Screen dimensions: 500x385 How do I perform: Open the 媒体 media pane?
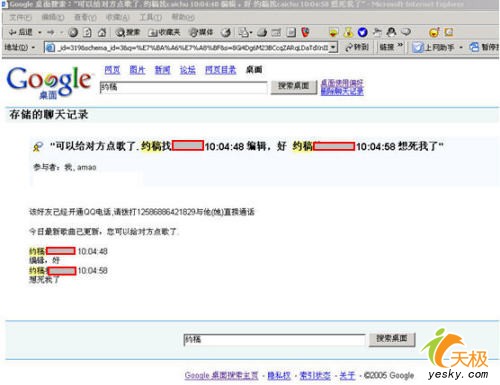201,32
